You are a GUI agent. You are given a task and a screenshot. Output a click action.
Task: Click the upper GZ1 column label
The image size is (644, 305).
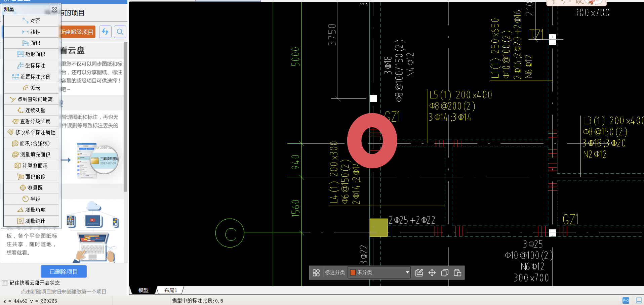(x=392, y=117)
